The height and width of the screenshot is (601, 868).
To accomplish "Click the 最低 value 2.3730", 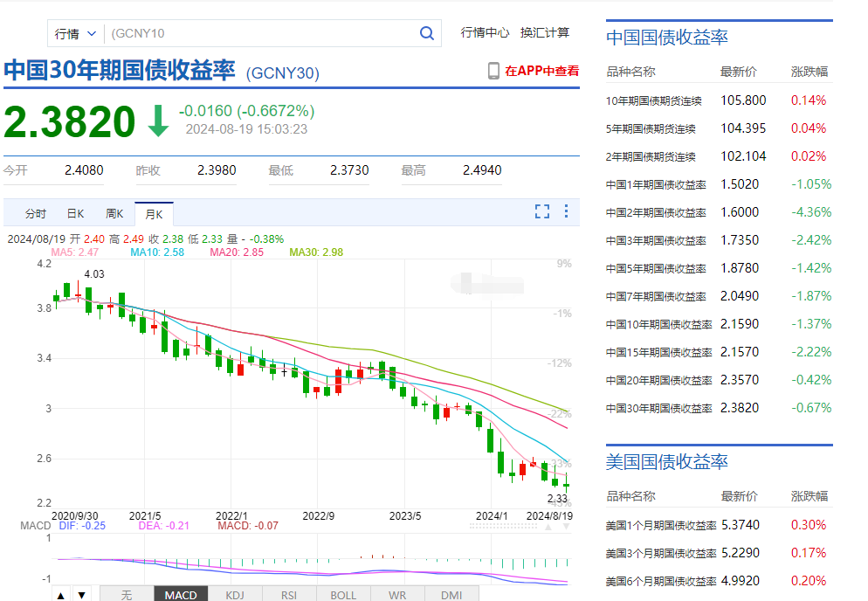I will pos(349,170).
